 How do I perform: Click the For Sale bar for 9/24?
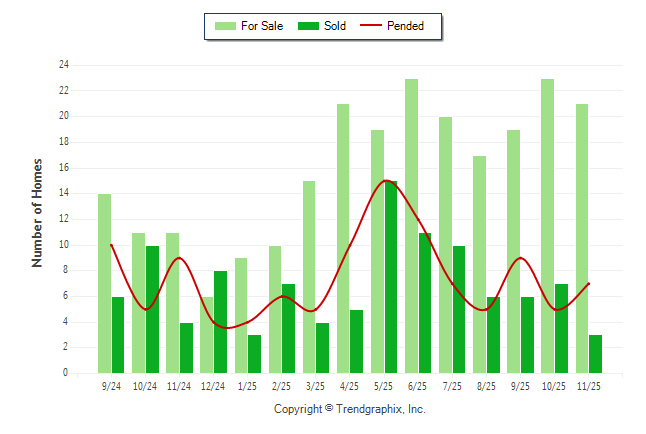point(104,283)
